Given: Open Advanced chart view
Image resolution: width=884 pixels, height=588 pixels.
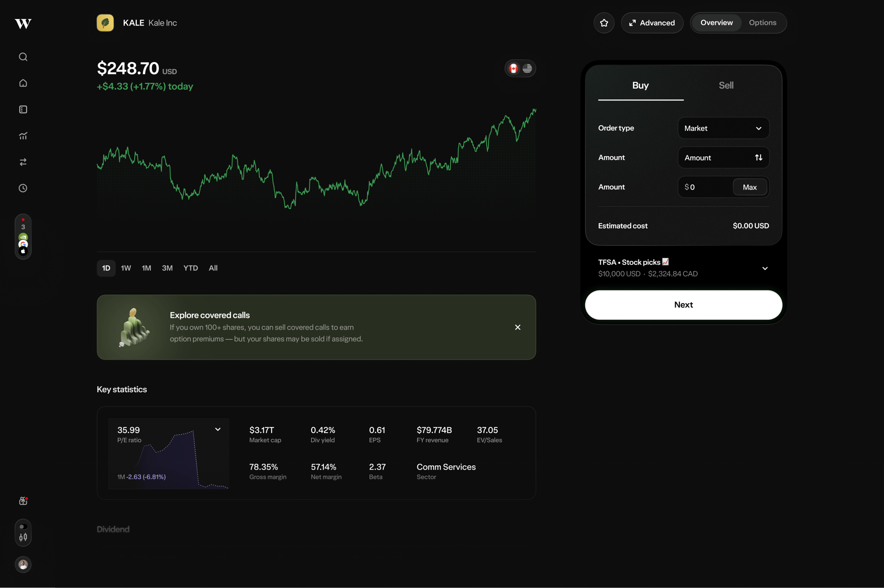Looking at the screenshot, I should [652, 22].
